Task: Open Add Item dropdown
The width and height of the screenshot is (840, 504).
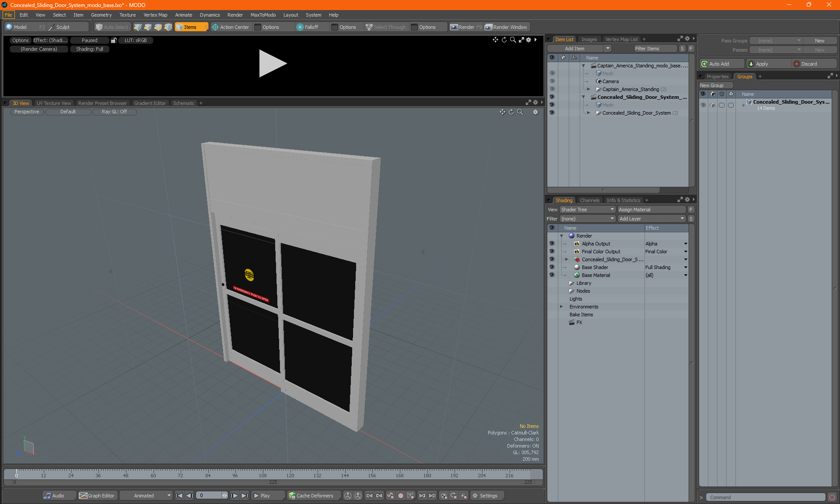Action: point(608,49)
